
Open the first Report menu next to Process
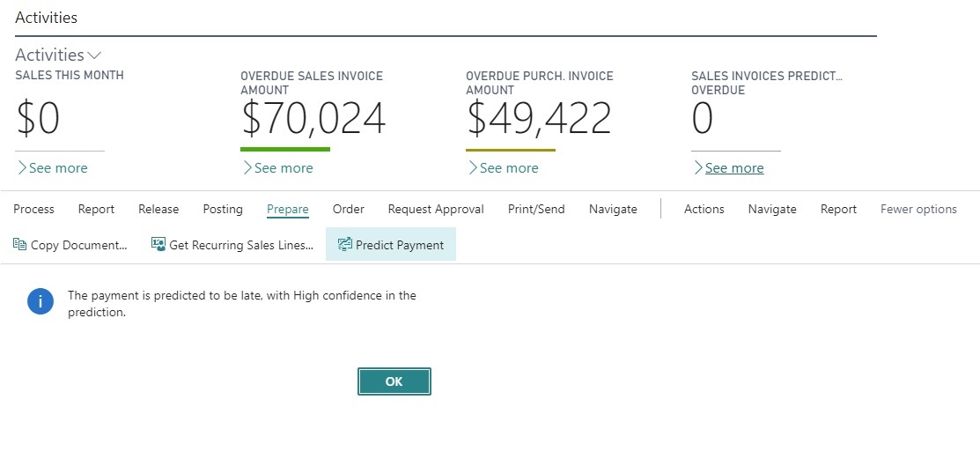point(96,209)
